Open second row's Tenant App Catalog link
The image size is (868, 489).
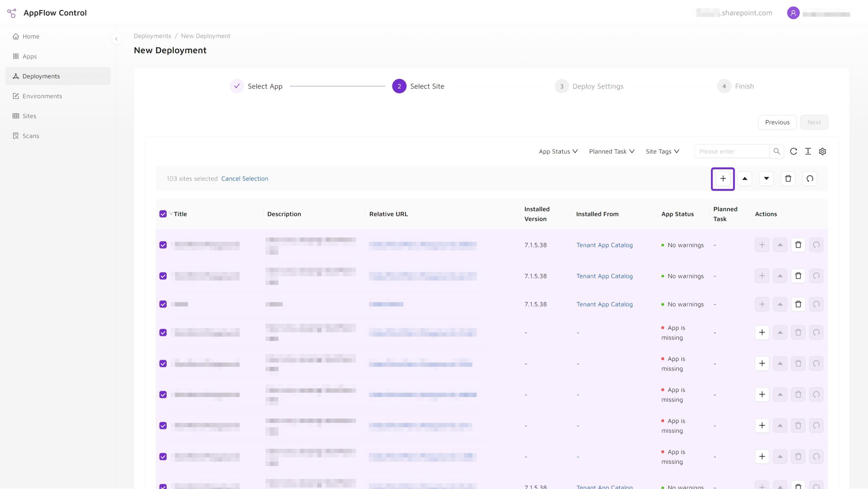604,276
